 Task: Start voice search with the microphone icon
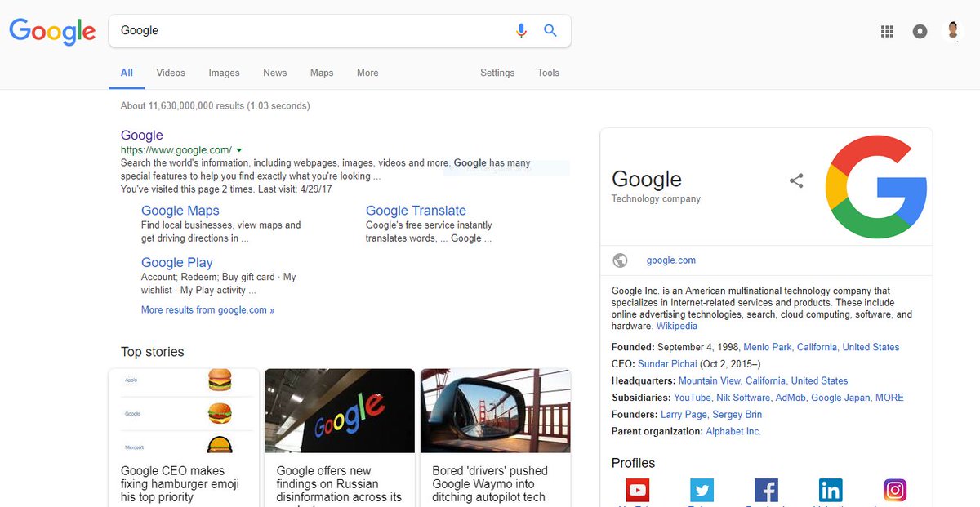[x=521, y=31]
